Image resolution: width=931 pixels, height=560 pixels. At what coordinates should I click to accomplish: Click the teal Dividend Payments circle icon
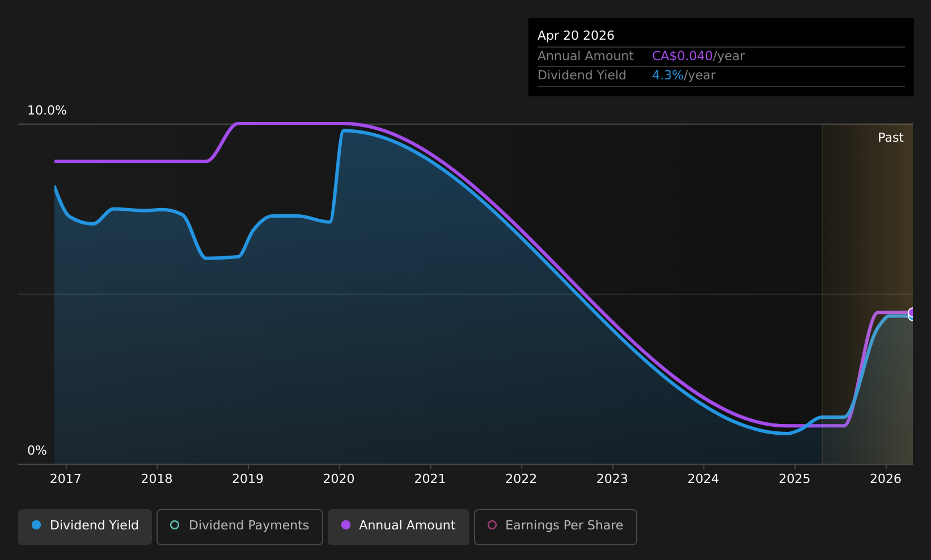175,525
